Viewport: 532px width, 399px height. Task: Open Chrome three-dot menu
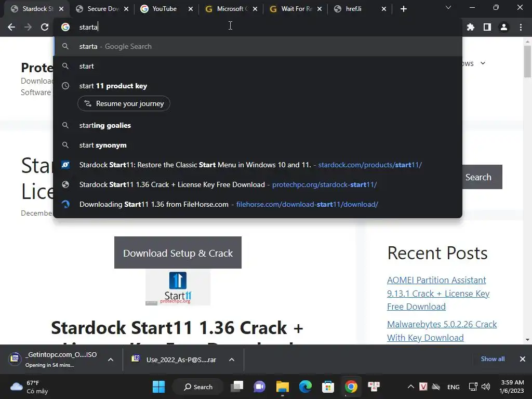click(521, 27)
